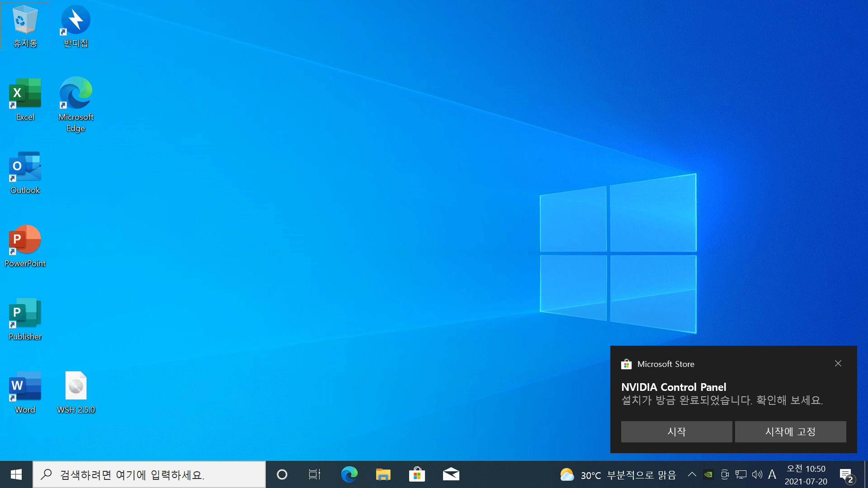Open the weather widget showing 30°C

(x=618, y=475)
